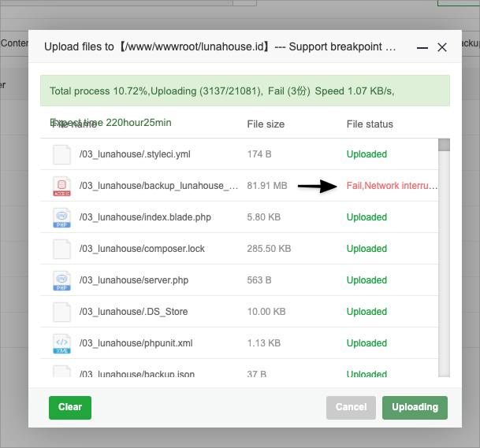
Task: Click the Uploading button
Action: (415, 407)
